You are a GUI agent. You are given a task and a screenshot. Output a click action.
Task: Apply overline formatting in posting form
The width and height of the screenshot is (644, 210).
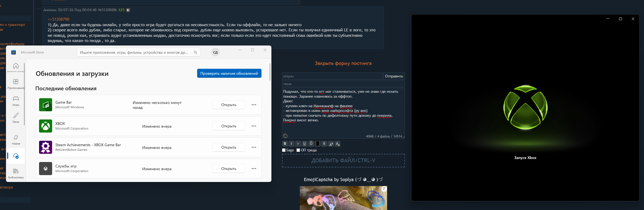coord(311,144)
